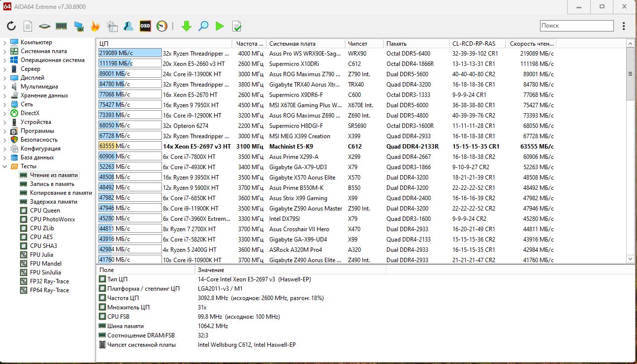Select the Задержка памяти test
This screenshot has width=637, height=364.
tap(53, 202)
